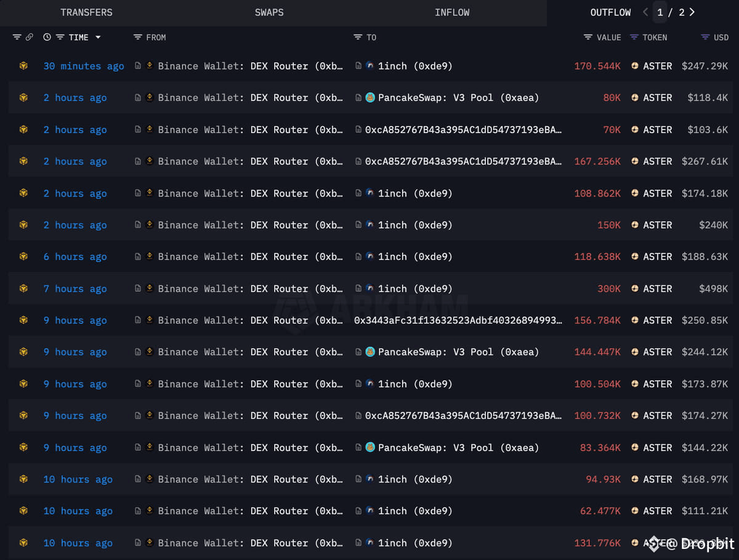The width and height of the screenshot is (739, 560).
Task: Click the PancakeSwap logo in the 83.364K row
Action: 370,447
